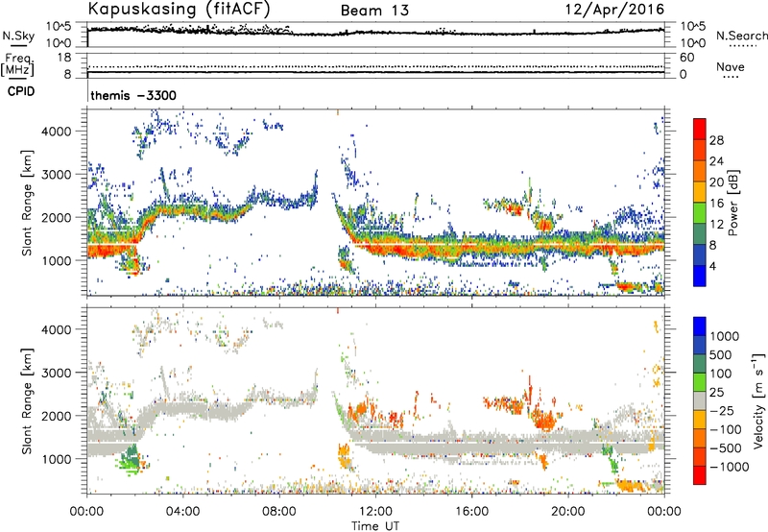This screenshot has width=768, height=532.
Task: Click the '12:00' time tick label
Action: coord(375,512)
